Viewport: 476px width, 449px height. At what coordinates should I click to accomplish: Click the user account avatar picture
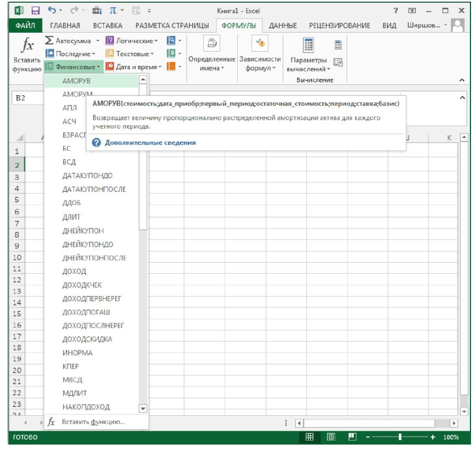pyautogui.click(x=458, y=25)
